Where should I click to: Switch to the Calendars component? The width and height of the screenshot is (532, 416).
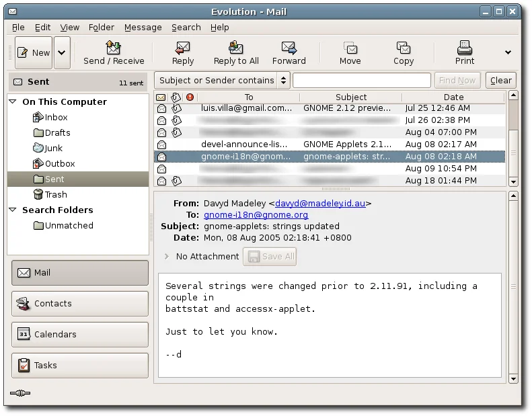[x=80, y=334]
